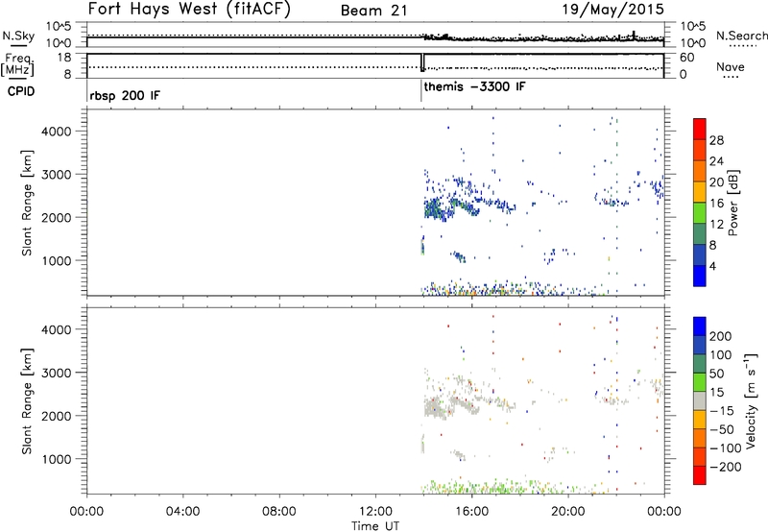Viewport: 768px width, 532px height.
Task: Click the velocity colorbar value '50'
Action: tap(716, 374)
